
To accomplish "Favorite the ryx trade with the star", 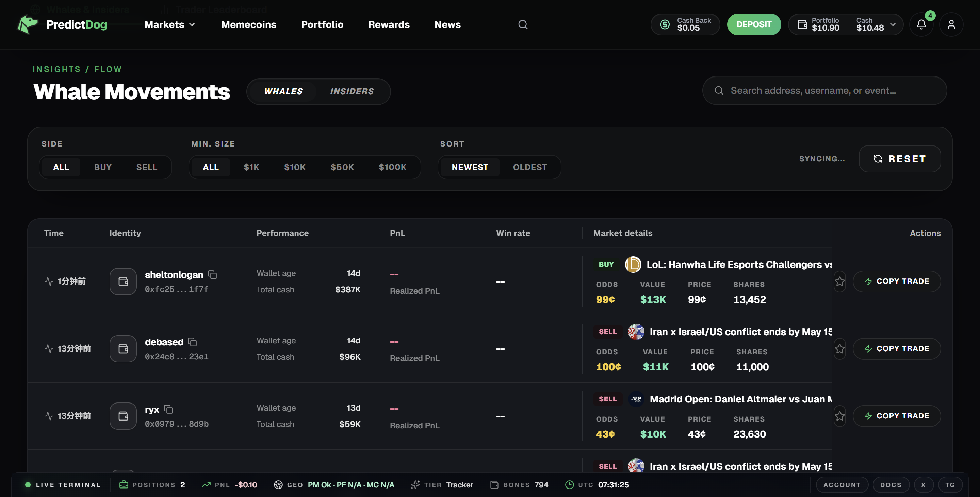I will click(839, 416).
